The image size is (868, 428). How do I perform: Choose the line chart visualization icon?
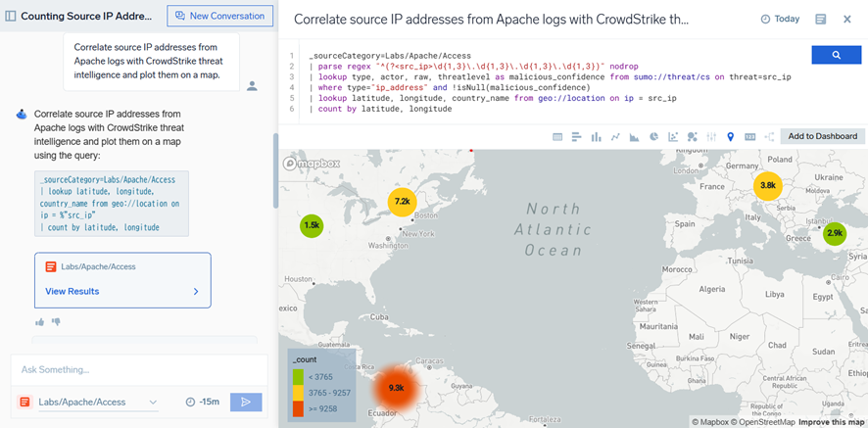click(x=615, y=137)
